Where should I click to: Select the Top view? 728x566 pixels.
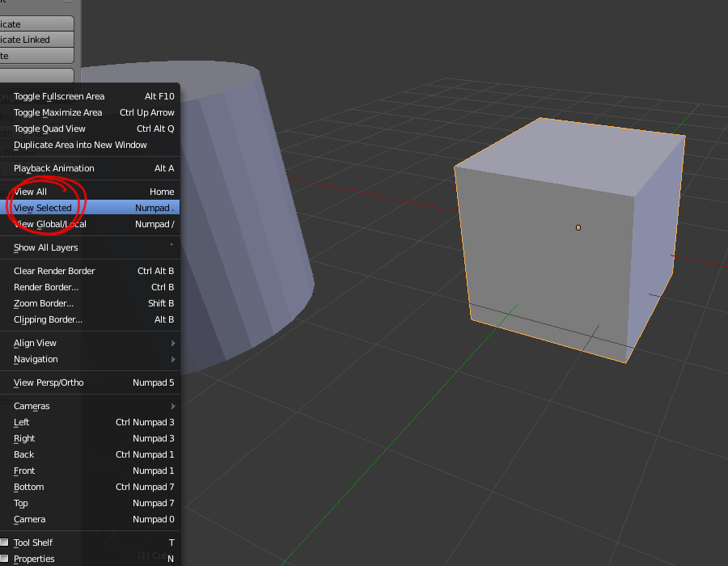tap(90, 504)
